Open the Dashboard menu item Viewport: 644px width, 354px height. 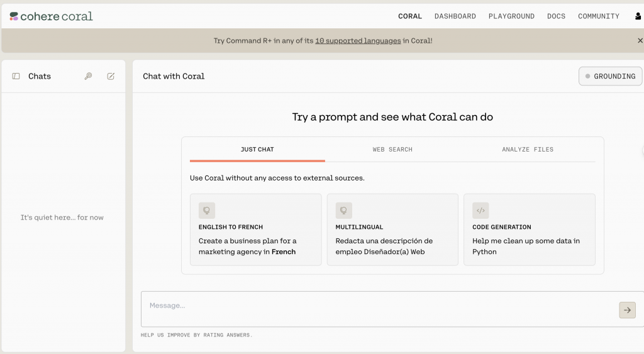(x=455, y=16)
